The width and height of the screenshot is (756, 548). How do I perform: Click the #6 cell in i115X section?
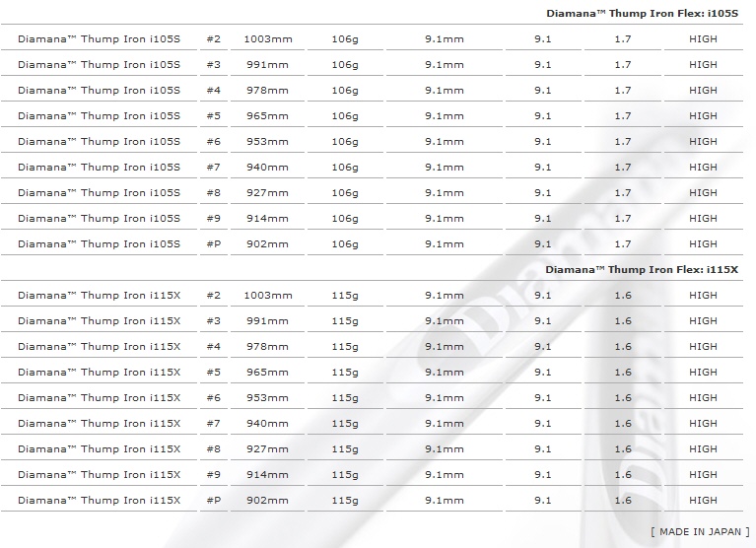214,397
